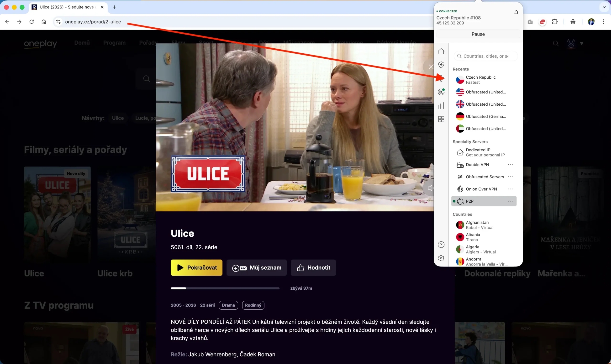611x364 pixels.
Task: Open NordVPN settings gear
Action: click(x=441, y=258)
